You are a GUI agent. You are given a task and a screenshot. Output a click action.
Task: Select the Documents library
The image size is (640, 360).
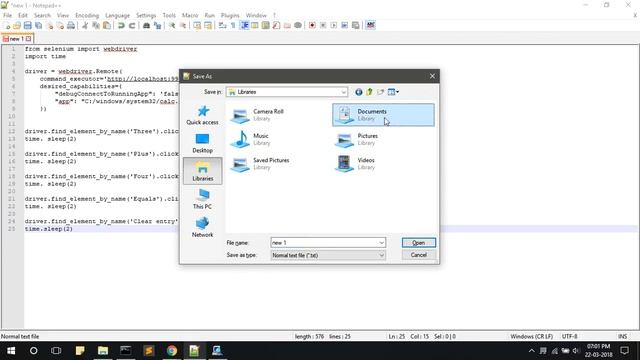point(383,115)
